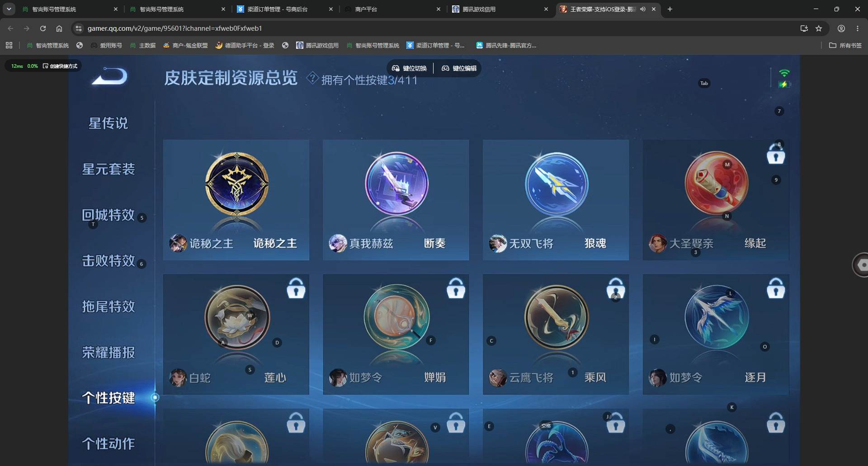The height and width of the screenshot is (466, 868).
Task: Click lock icon on 白蛇 card
Action: coord(296,288)
